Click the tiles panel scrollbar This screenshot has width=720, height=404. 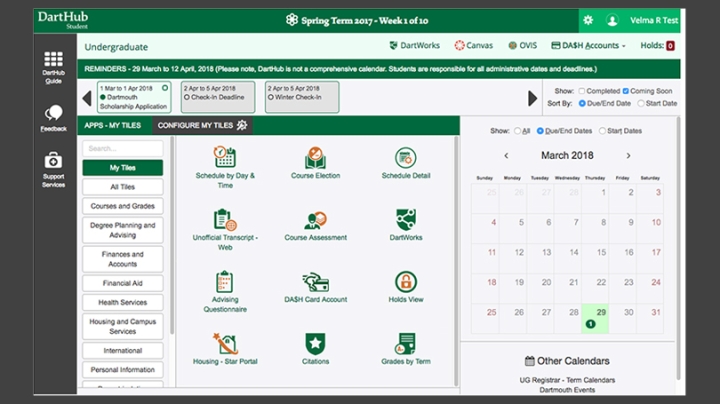tap(456, 261)
